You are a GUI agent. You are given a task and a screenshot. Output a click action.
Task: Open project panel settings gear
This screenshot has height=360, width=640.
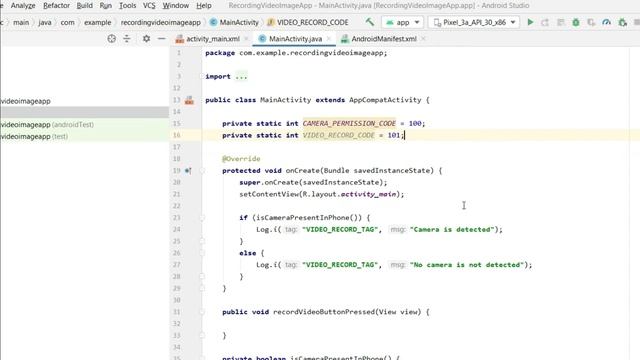click(146, 39)
